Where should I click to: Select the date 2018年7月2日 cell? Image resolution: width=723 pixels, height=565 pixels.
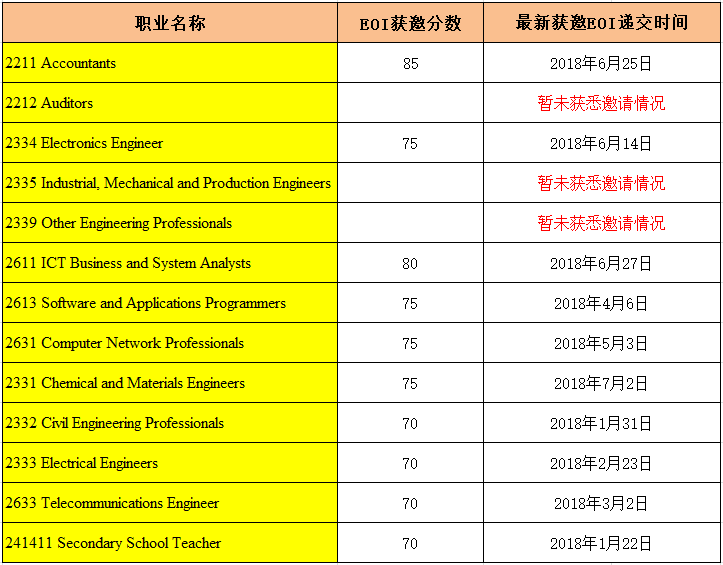(601, 383)
